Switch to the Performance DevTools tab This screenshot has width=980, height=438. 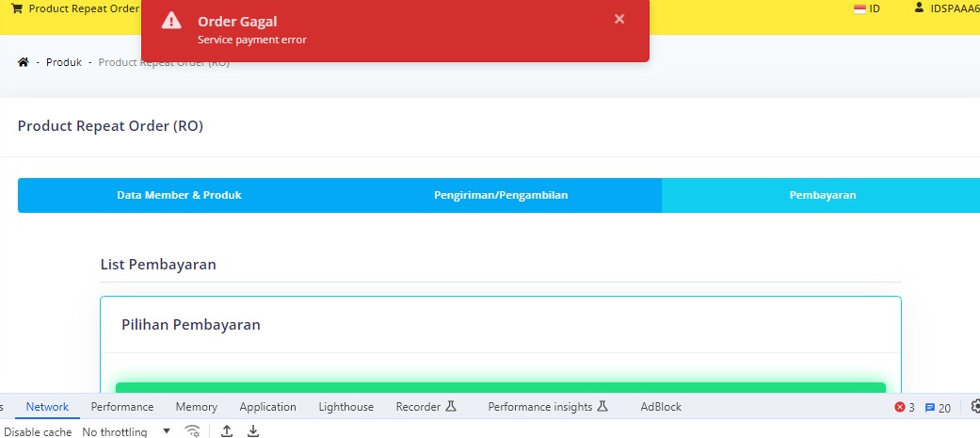(121, 407)
